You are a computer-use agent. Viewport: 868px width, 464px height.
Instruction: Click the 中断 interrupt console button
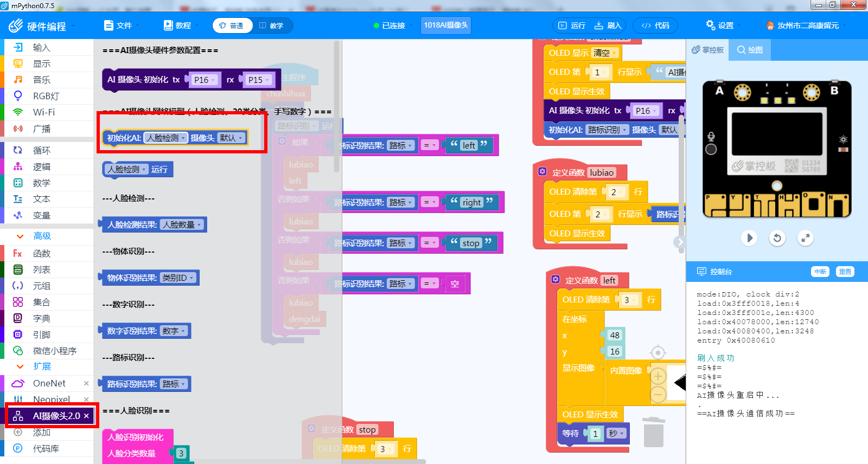click(x=820, y=272)
